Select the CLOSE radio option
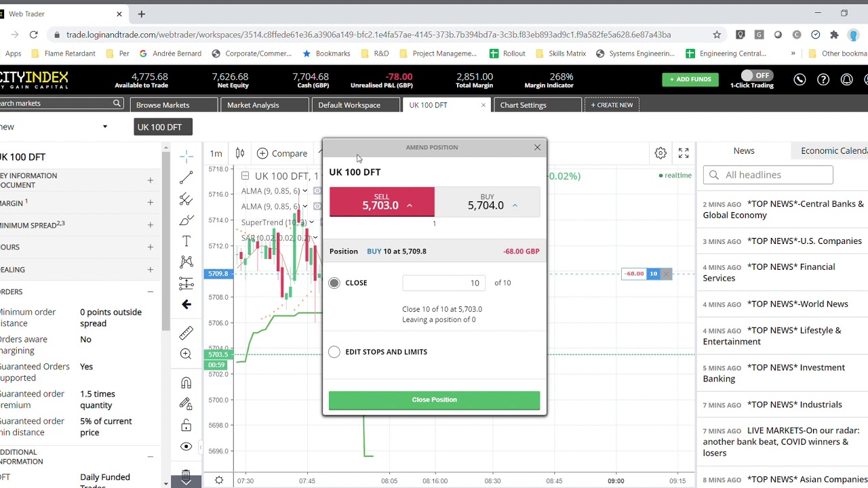Screen dimensions: 868x488 [334, 283]
